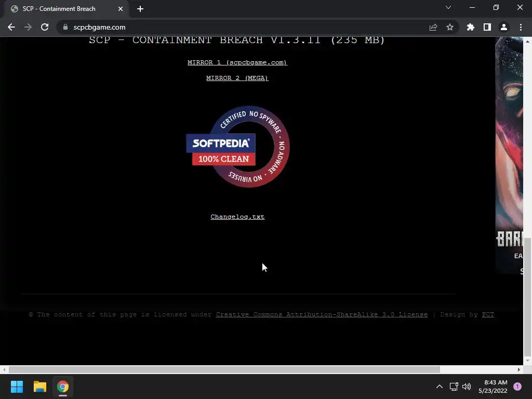Viewport: 532px width, 399px height.
Task: Open Creative Commons Attribution-ShareAlike 3.0 License link
Action: tap(322, 314)
